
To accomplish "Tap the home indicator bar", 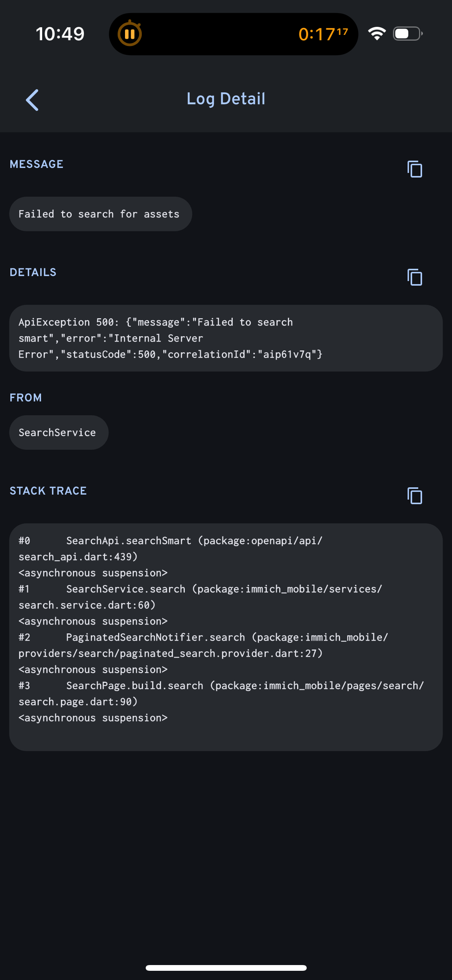I will 226,968.
